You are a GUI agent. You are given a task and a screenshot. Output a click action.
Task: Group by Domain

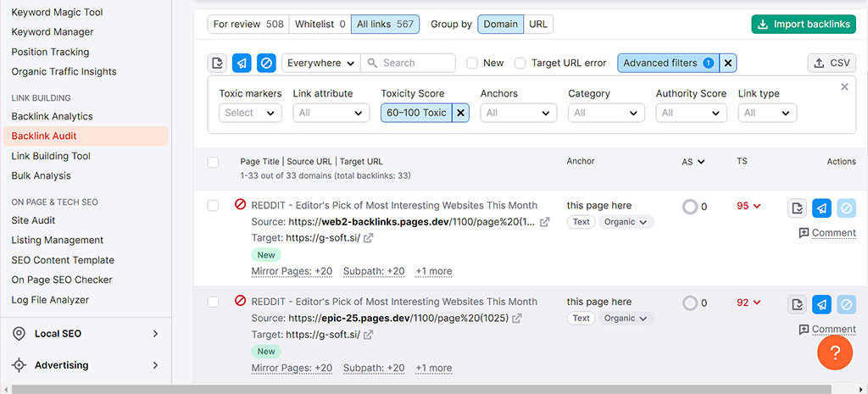500,25
